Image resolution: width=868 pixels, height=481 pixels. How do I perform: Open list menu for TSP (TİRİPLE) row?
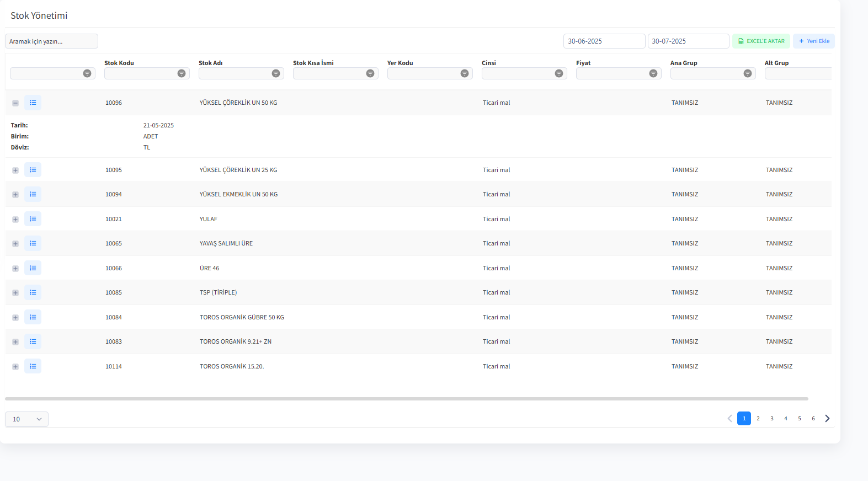point(33,292)
